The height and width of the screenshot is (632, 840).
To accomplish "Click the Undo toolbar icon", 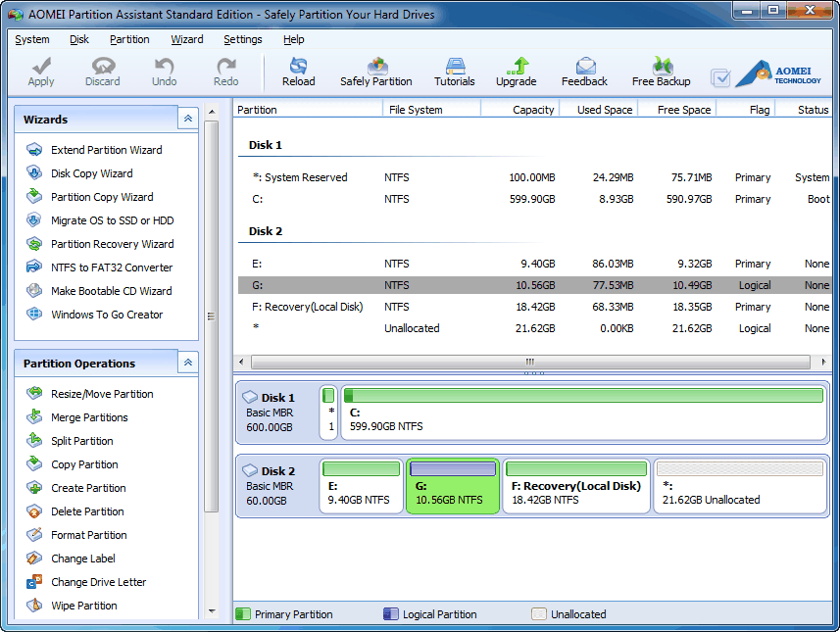I will click(x=164, y=72).
